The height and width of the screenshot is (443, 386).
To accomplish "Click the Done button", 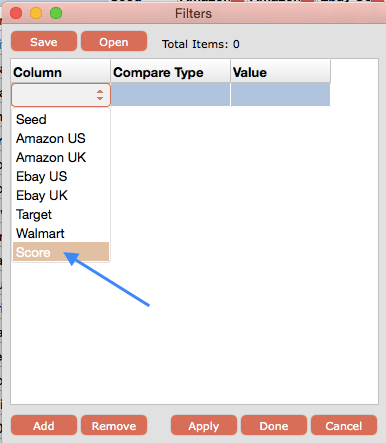I will (274, 425).
